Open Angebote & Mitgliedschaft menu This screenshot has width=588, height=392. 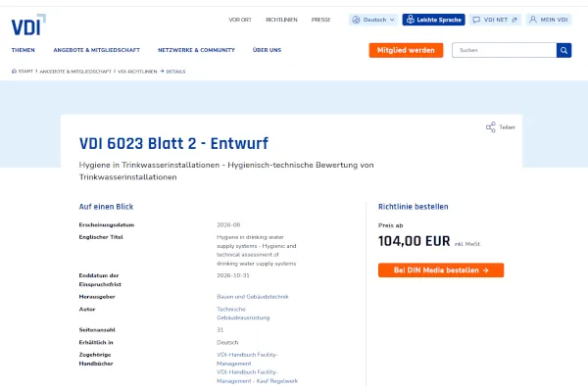96,50
